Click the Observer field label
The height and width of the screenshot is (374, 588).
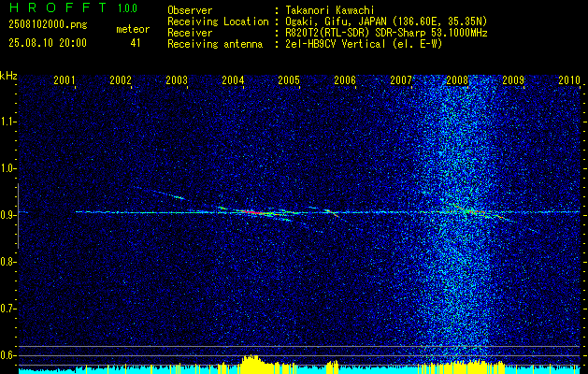click(x=190, y=10)
